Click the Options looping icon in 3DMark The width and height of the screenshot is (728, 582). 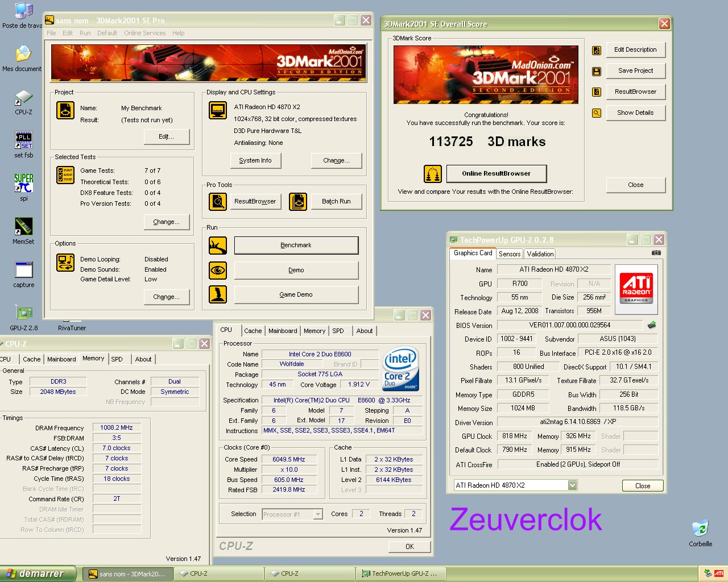65,263
